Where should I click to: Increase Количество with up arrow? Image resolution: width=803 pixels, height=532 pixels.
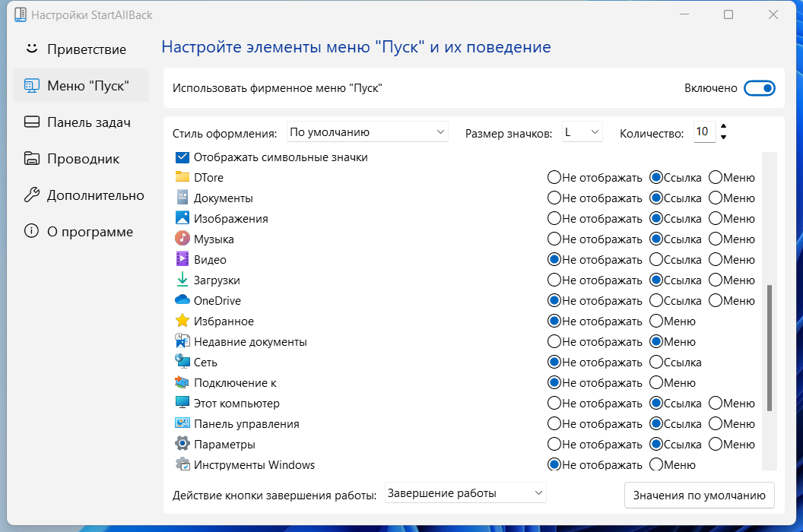[723, 126]
